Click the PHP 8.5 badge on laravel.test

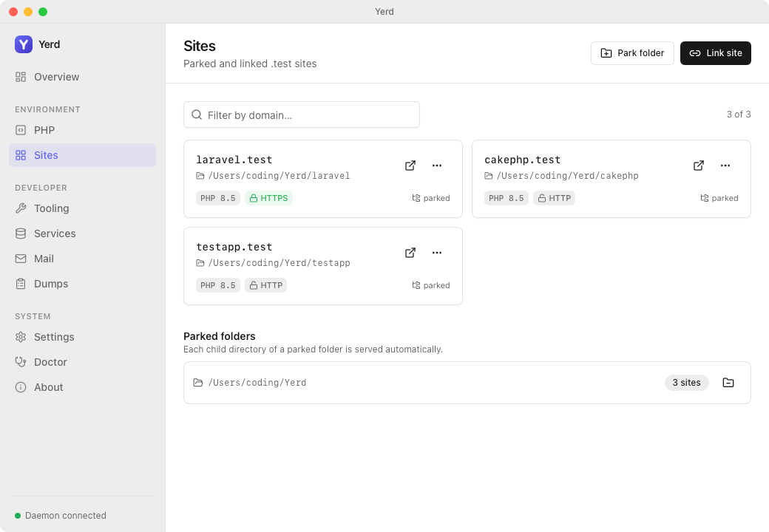217,198
